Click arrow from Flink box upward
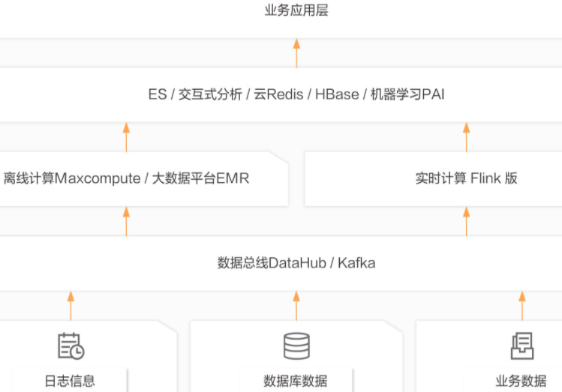Screen dimensions: 562x392 (x=466, y=137)
